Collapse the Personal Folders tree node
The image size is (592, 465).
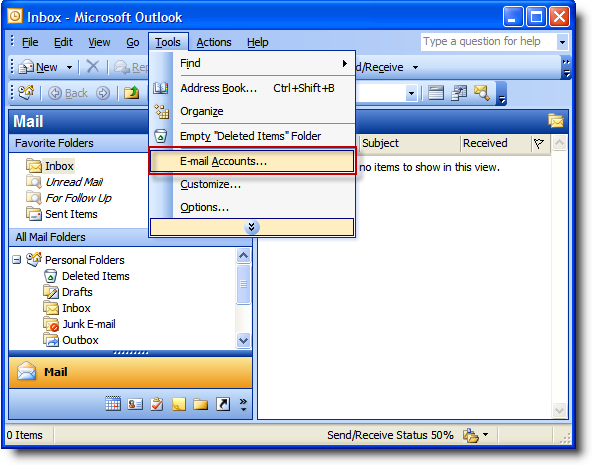16,260
